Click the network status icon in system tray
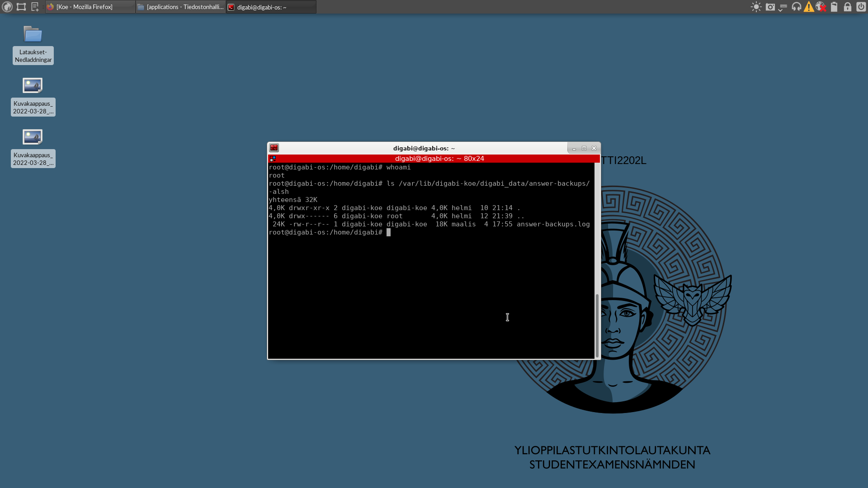 click(821, 7)
